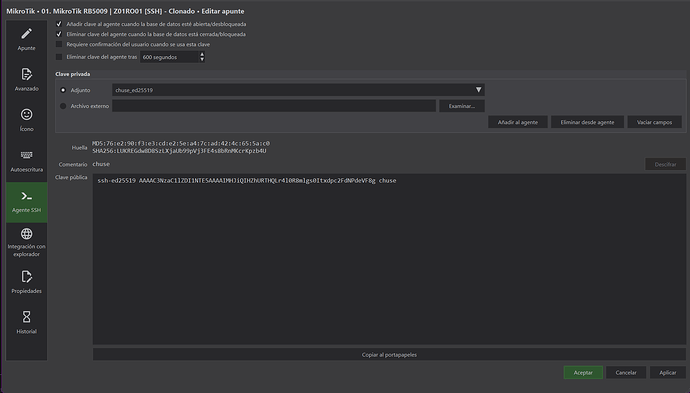Screen dimensions: 690x393
Task: Click the Cancelar button
Action: coord(626,373)
